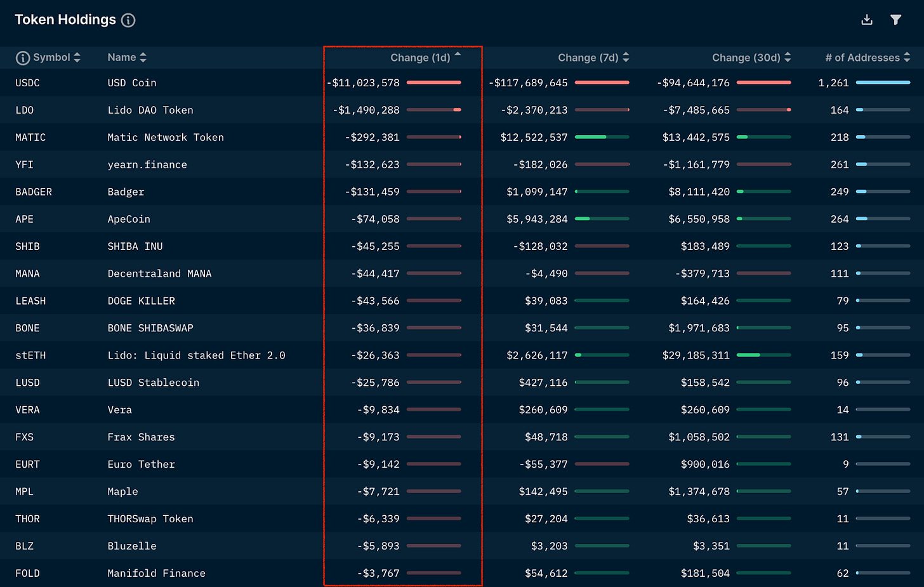924x587 pixels.
Task: Click the THORSwap Token name
Action: [150, 520]
